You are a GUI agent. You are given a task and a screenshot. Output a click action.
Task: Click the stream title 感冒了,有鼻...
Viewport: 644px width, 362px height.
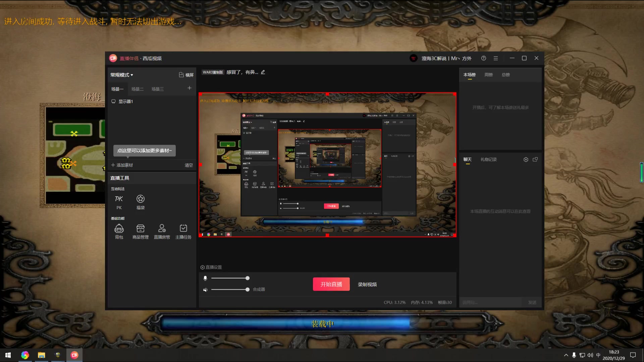point(242,72)
